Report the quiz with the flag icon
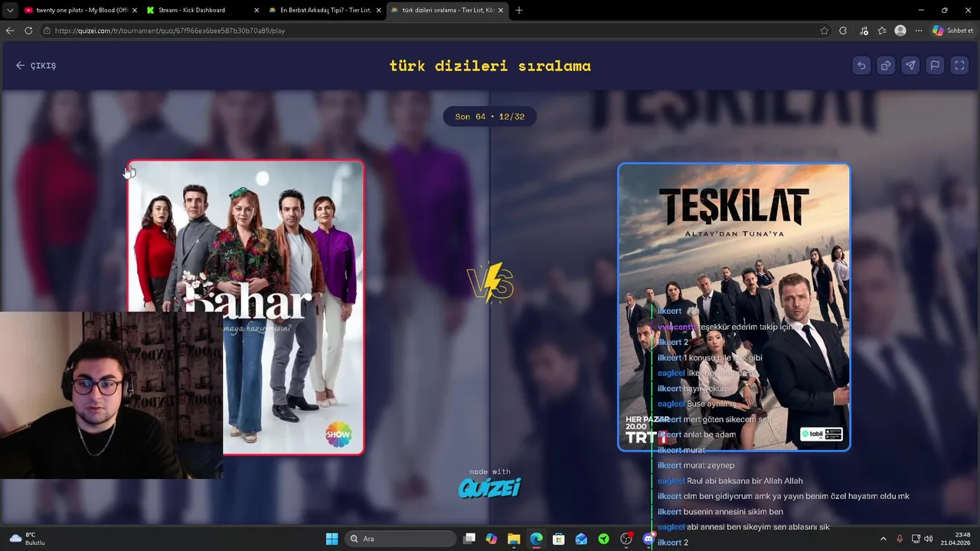 coord(935,66)
